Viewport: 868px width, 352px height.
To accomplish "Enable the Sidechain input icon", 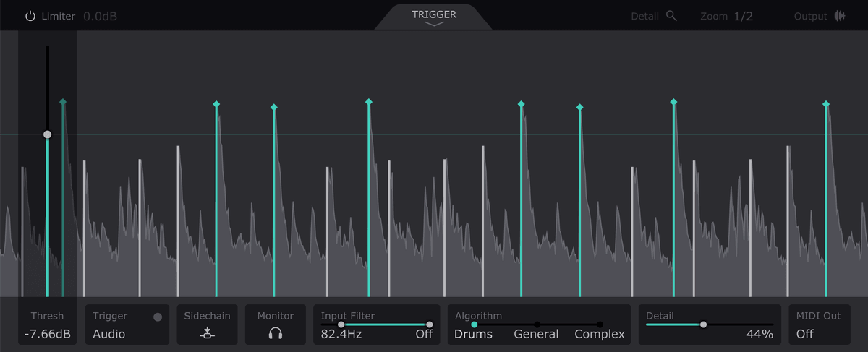I will click(x=207, y=334).
